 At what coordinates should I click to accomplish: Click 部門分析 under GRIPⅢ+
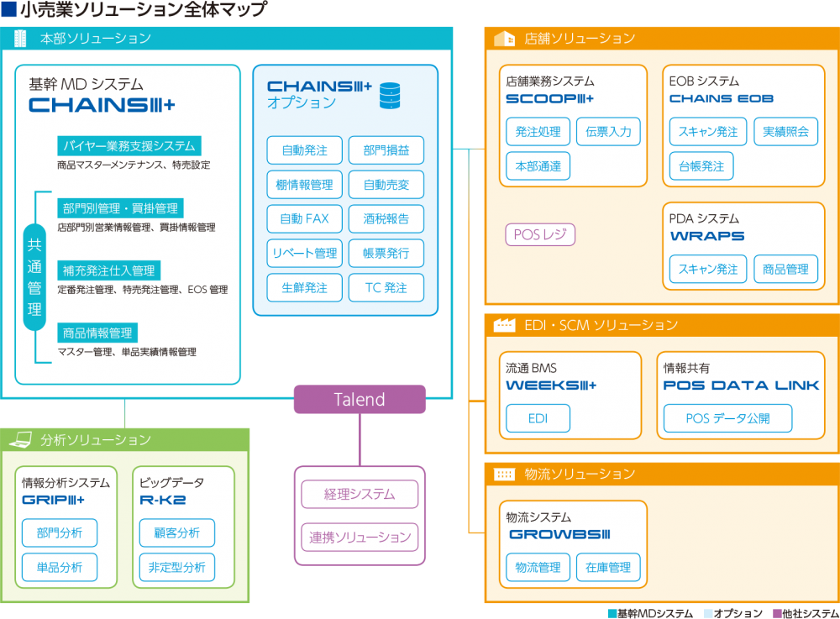(60, 532)
